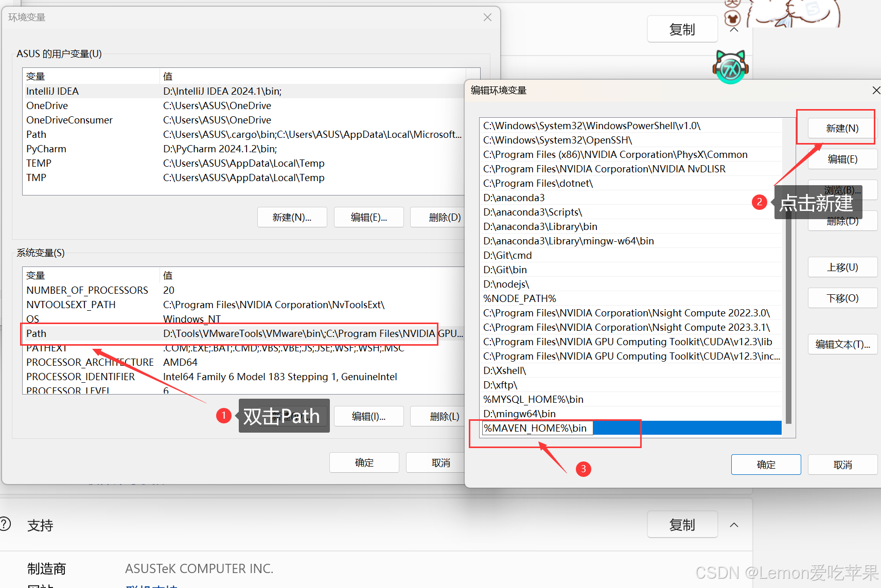Viewport: 881px width, 588px height.
Task: Select the D:\Git\cmd entry
Action: (631, 255)
